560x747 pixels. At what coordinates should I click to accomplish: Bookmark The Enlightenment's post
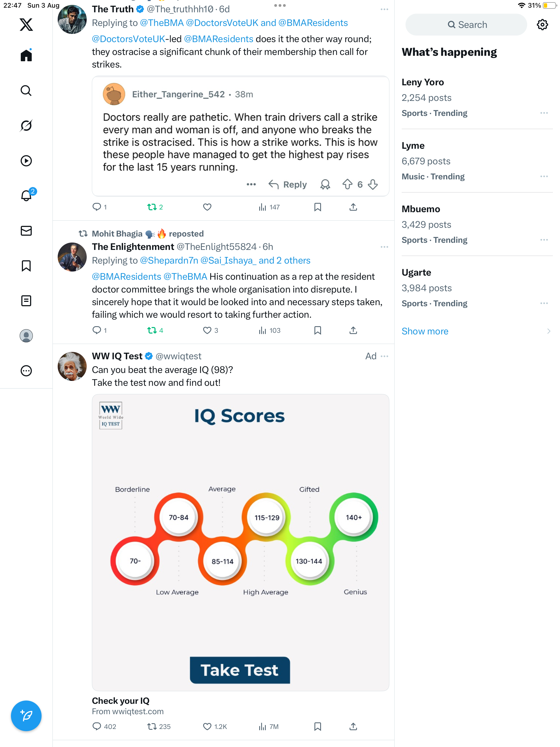click(317, 330)
